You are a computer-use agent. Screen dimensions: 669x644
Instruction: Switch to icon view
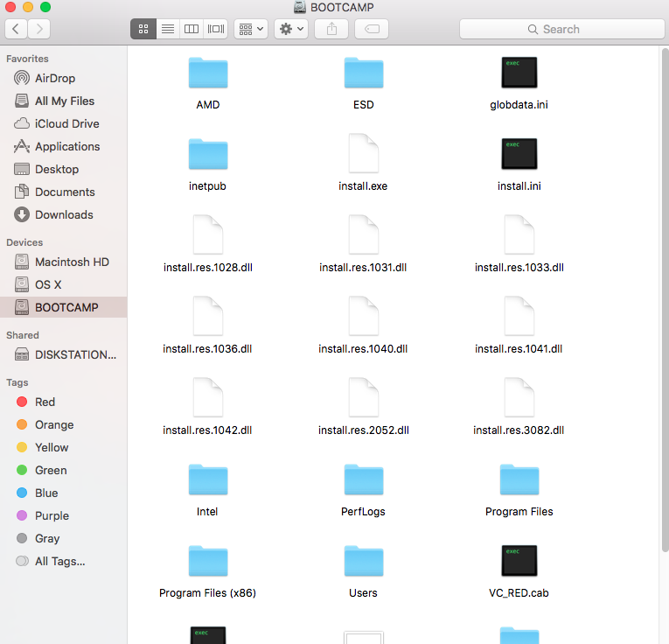(x=143, y=29)
